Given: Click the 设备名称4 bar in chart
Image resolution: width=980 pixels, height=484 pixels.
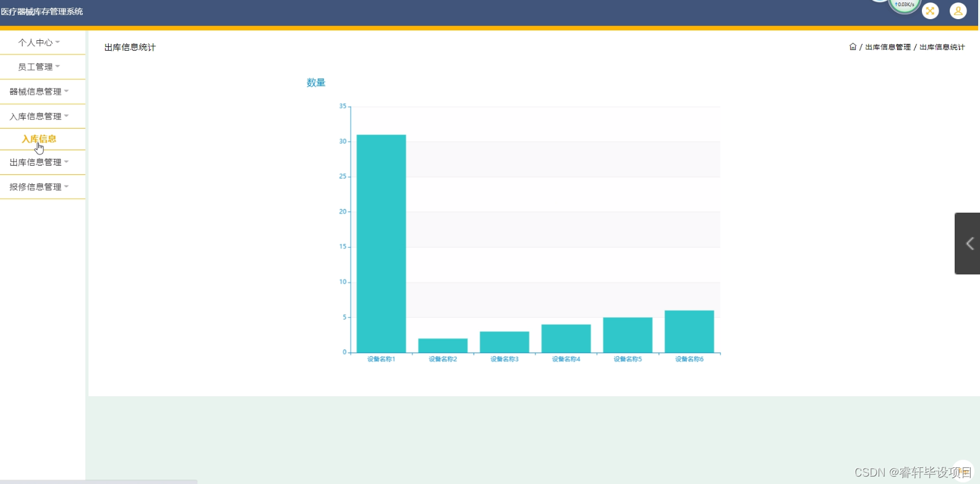Looking at the screenshot, I should click(x=566, y=338).
